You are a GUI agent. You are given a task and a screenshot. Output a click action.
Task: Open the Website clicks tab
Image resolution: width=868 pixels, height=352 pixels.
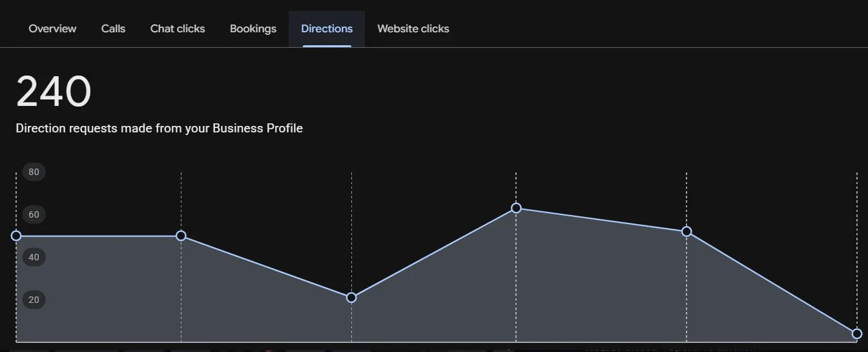pyautogui.click(x=413, y=29)
